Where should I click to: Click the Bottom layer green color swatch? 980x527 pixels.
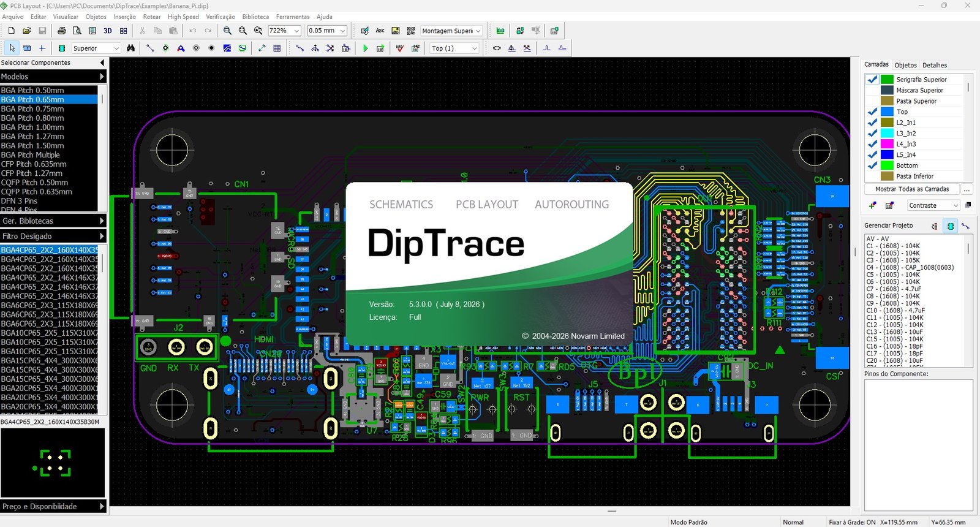[887, 165]
